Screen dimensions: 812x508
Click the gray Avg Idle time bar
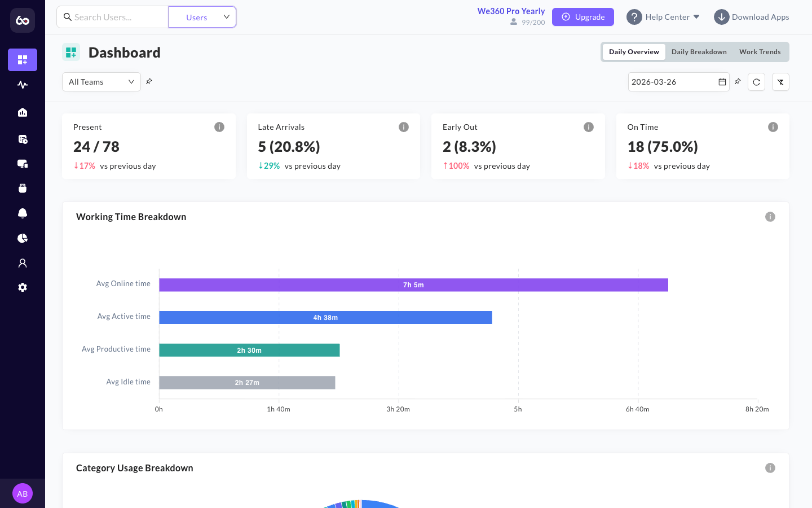pos(247,383)
